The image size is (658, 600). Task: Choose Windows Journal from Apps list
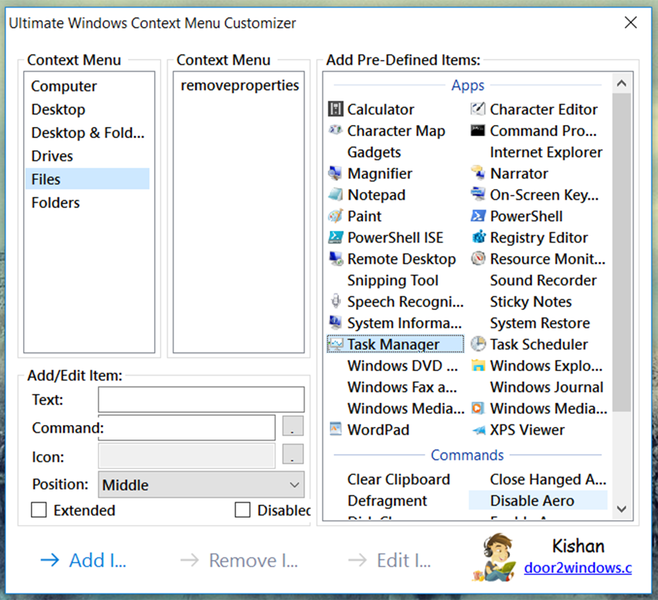546,387
